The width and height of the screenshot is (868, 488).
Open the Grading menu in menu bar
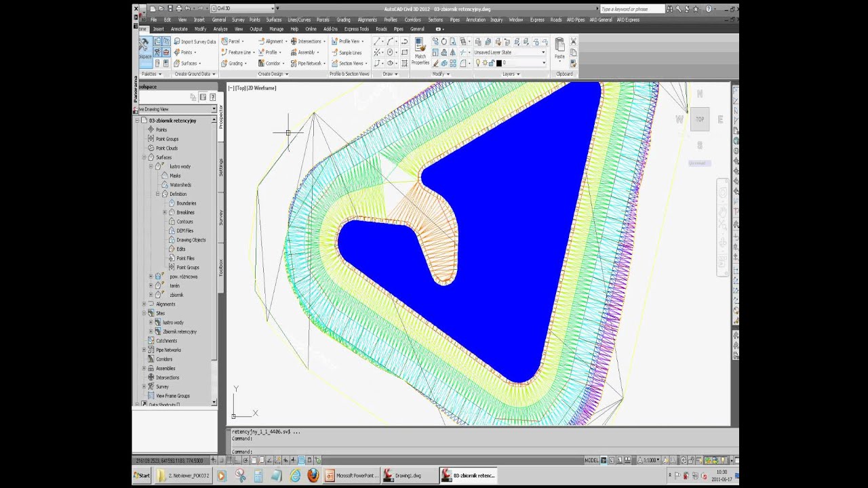pos(343,20)
